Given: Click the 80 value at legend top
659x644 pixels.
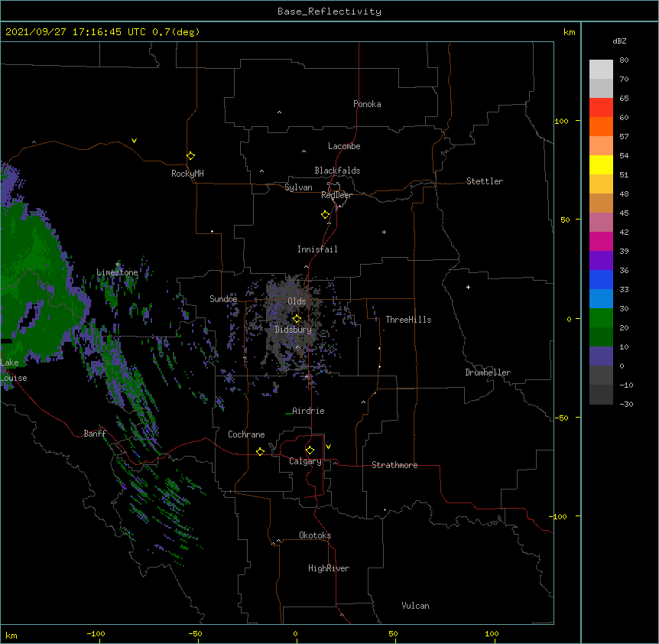Looking at the screenshot, I should click(624, 60).
